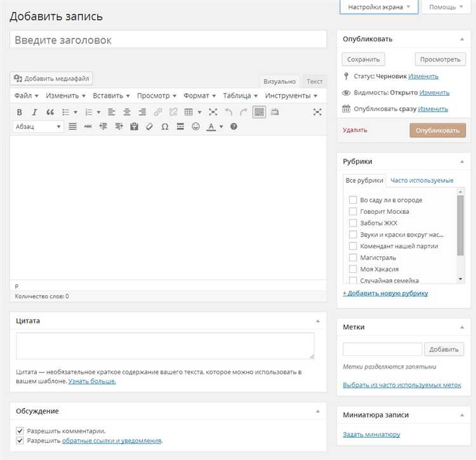
Task: Expand 'Настройки экрана' screen options
Action: [379, 7]
